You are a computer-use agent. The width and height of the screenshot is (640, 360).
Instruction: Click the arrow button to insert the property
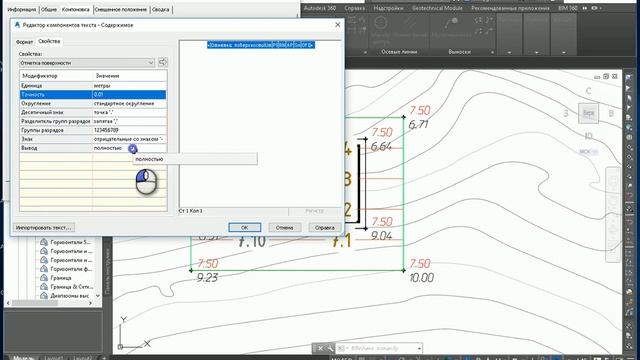pyautogui.click(x=163, y=62)
